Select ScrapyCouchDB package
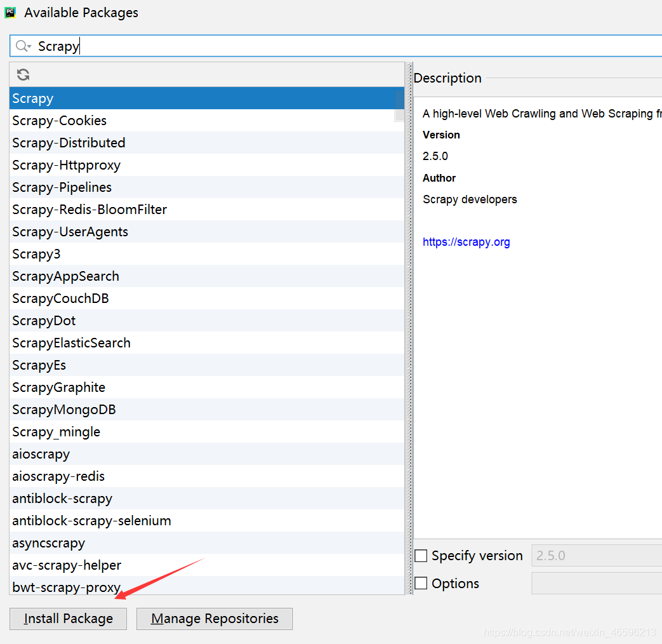 [x=207, y=299]
